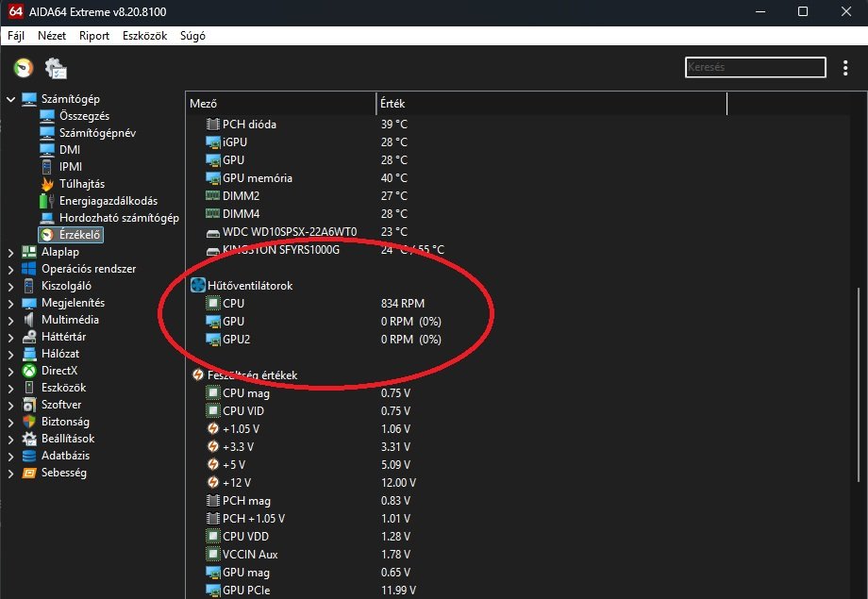Viewport: 868px width, 599px height.
Task: Click the Hűtőventilátorok fan icon
Action: coord(198,285)
